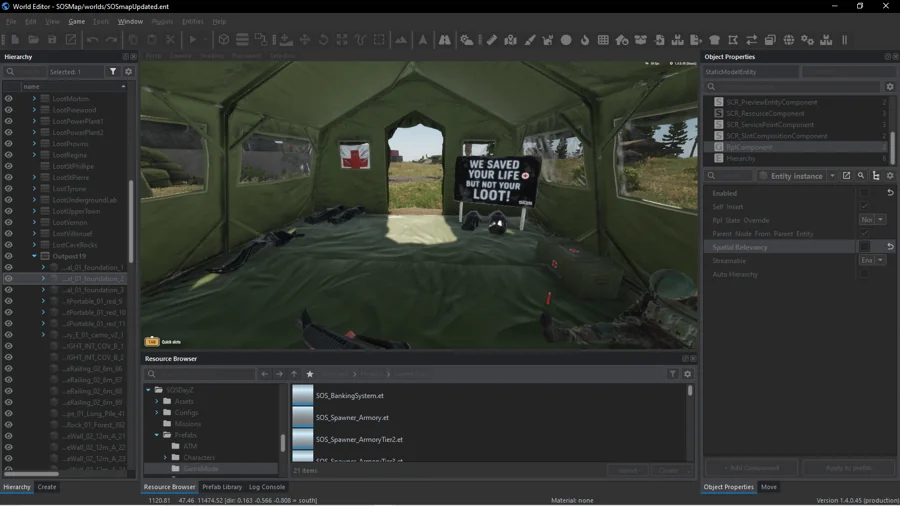
Task: Expand the LootMorton tree node
Action: pos(34,99)
